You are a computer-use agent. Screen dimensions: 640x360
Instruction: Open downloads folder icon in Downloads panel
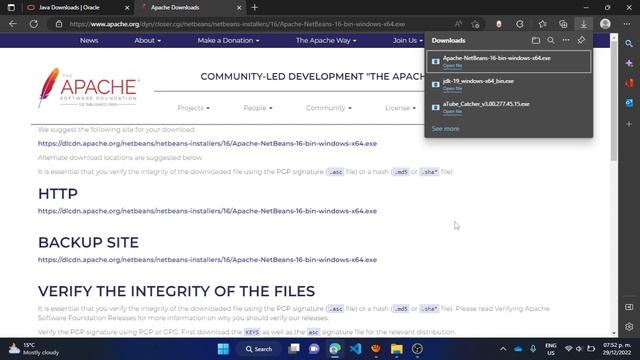pos(536,40)
